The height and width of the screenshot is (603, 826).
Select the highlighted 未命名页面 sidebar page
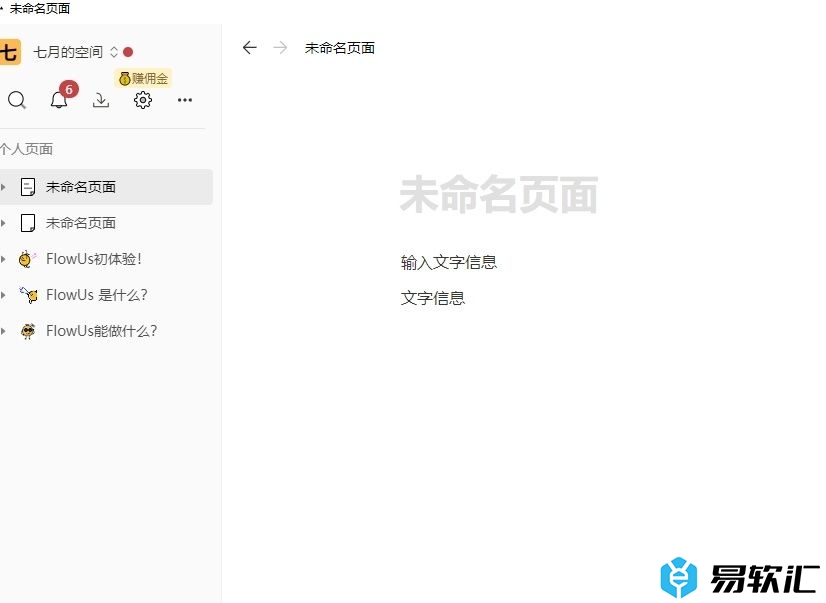[105, 187]
